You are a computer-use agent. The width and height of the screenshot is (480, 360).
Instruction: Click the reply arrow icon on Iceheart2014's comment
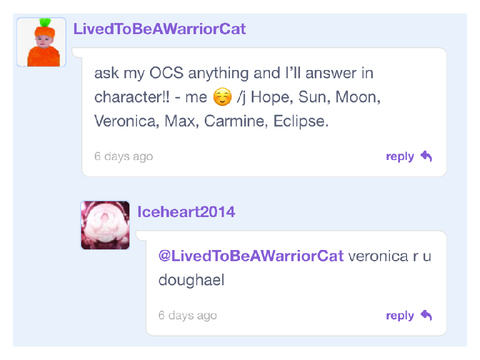point(426,315)
